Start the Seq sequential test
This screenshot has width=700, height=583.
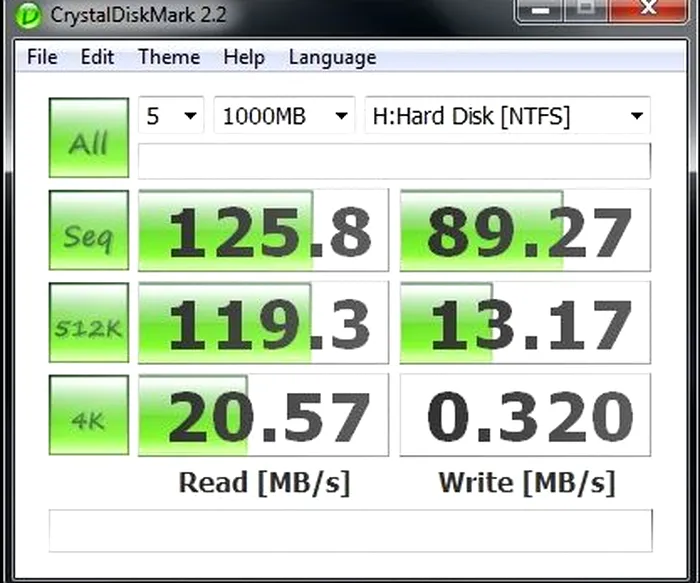pyautogui.click(x=89, y=230)
